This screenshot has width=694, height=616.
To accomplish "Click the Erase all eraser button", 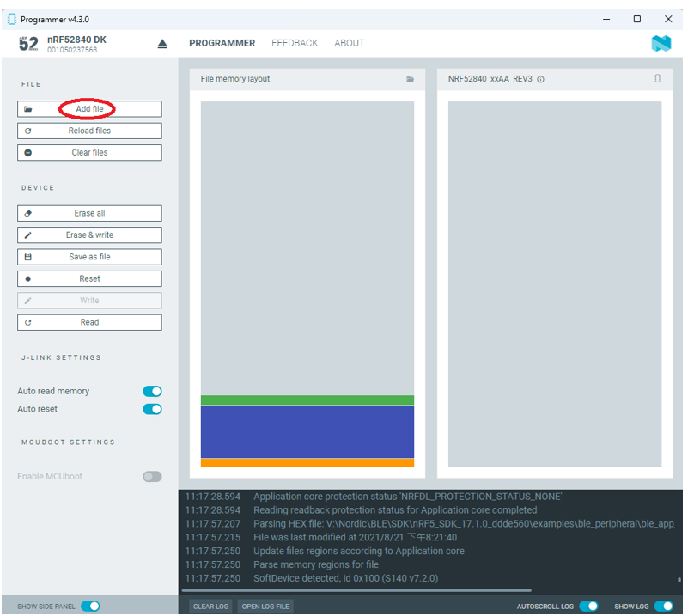I will pos(89,213).
